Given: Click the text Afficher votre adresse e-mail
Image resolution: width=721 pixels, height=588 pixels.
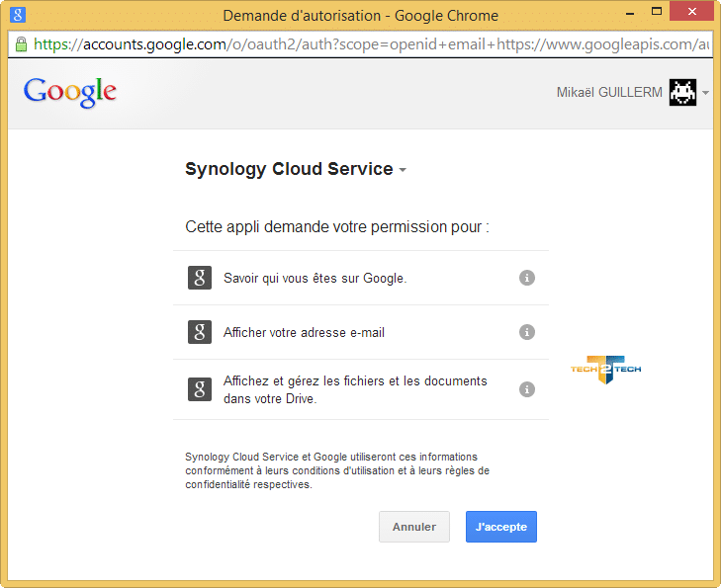Looking at the screenshot, I should 304,332.
